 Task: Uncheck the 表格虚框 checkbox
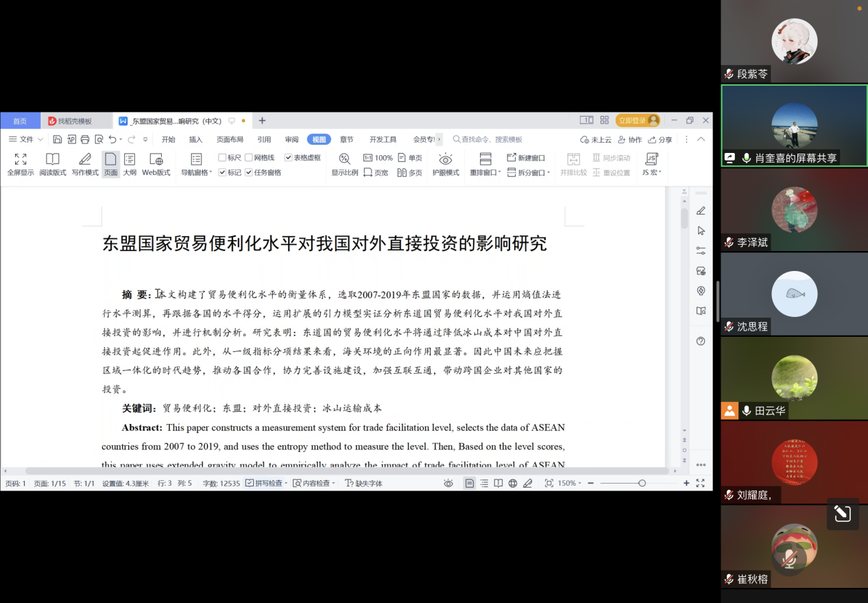(x=289, y=158)
